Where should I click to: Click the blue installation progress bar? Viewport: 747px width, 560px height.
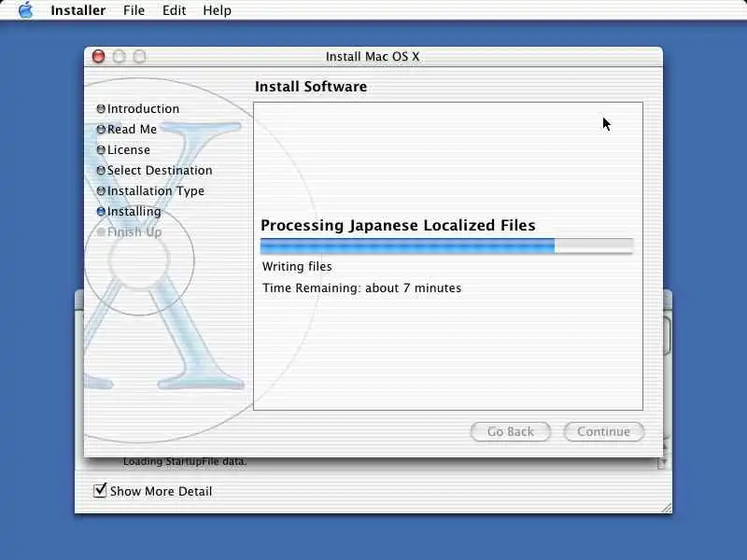[447, 245]
